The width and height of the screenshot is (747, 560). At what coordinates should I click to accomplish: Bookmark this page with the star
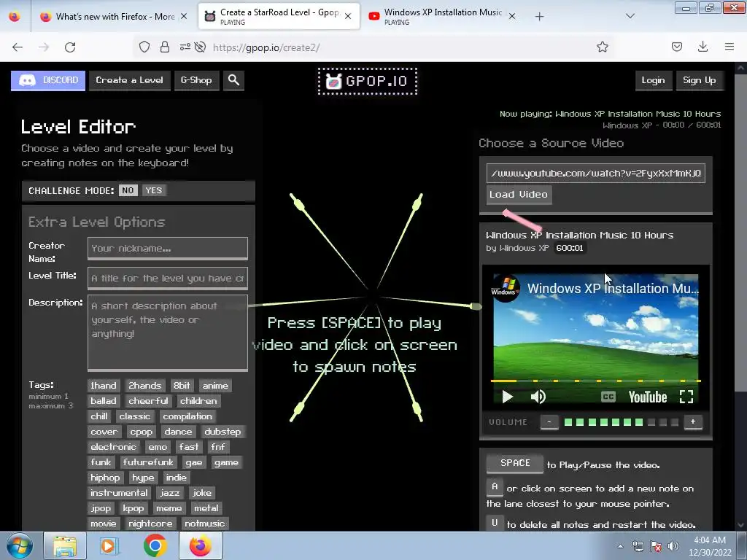(x=602, y=47)
